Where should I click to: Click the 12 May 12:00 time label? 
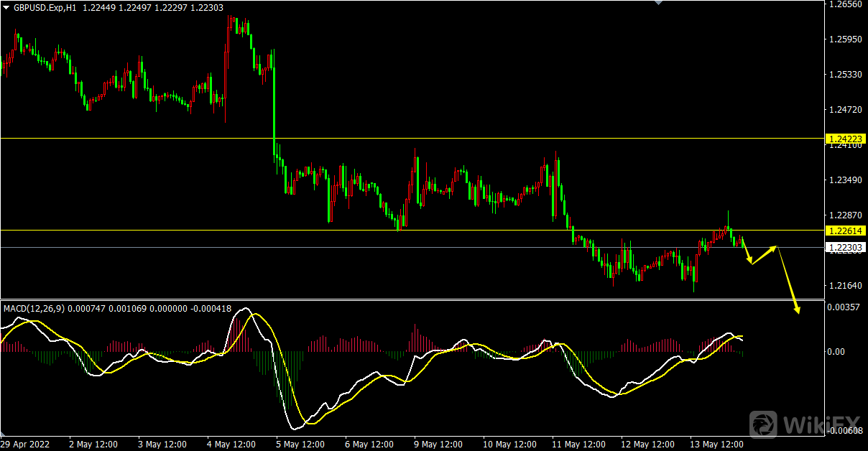pyautogui.click(x=649, y=444)
